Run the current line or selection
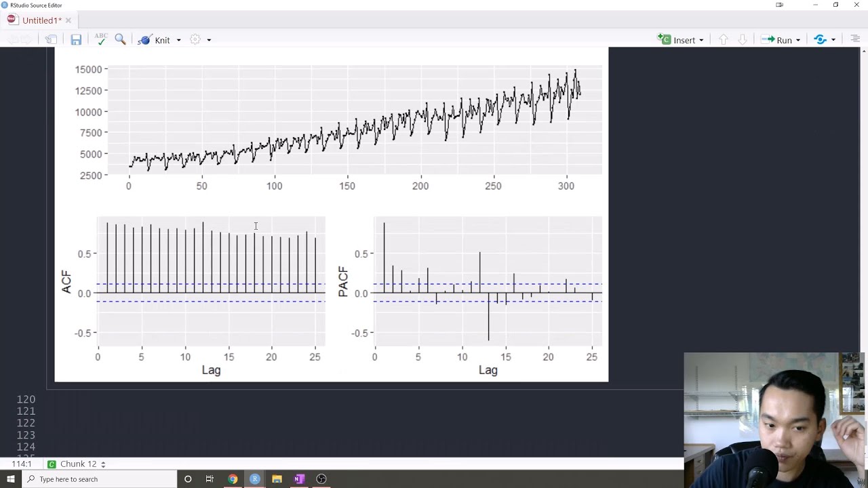868x488 pixels. [x=776, y=40]
